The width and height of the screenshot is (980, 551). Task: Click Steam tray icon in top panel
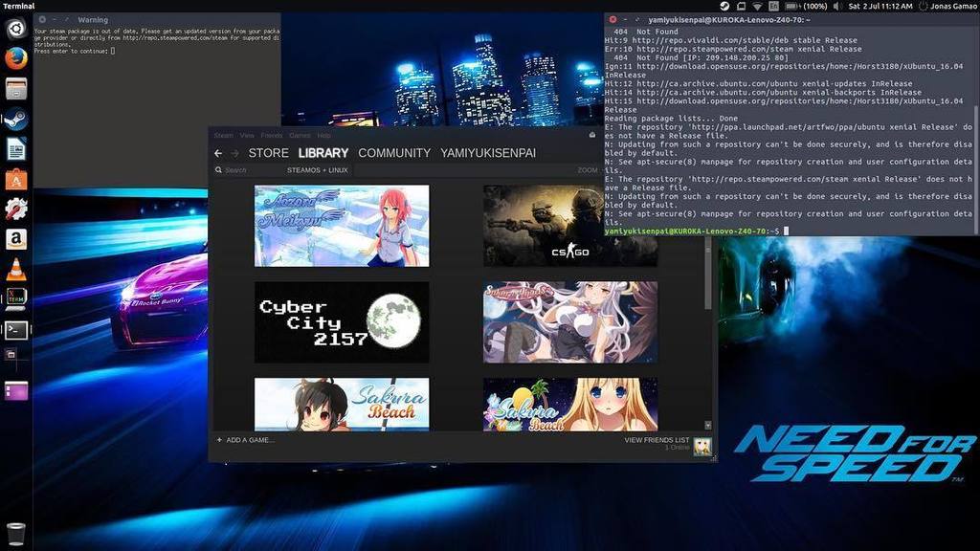[x=724, y=7]
